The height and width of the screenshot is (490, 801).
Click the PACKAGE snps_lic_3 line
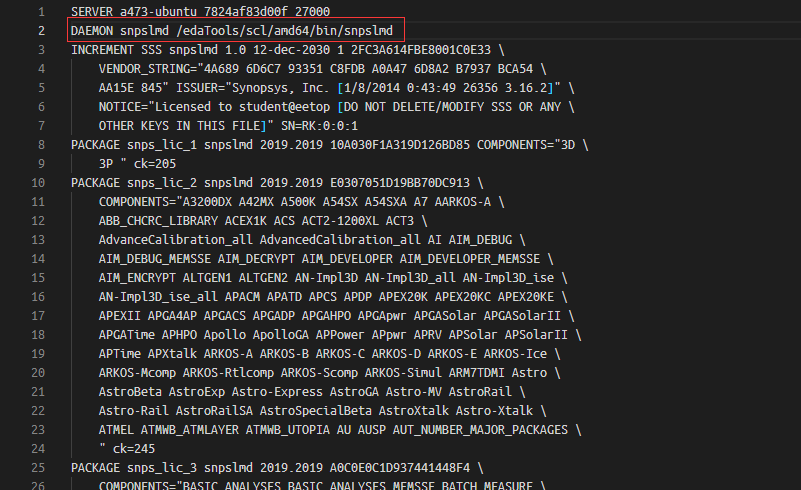click(x=277, y=468)
